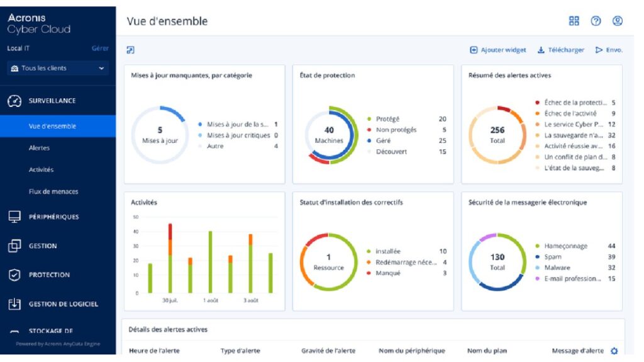Click the Envo. button label
Screen dimensions: 644x362
[614, 50]
